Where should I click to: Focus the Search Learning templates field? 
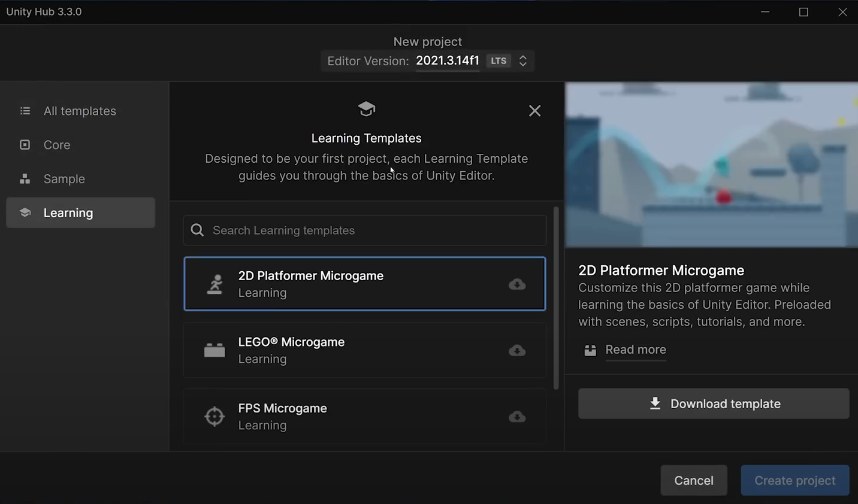point(365,230)
